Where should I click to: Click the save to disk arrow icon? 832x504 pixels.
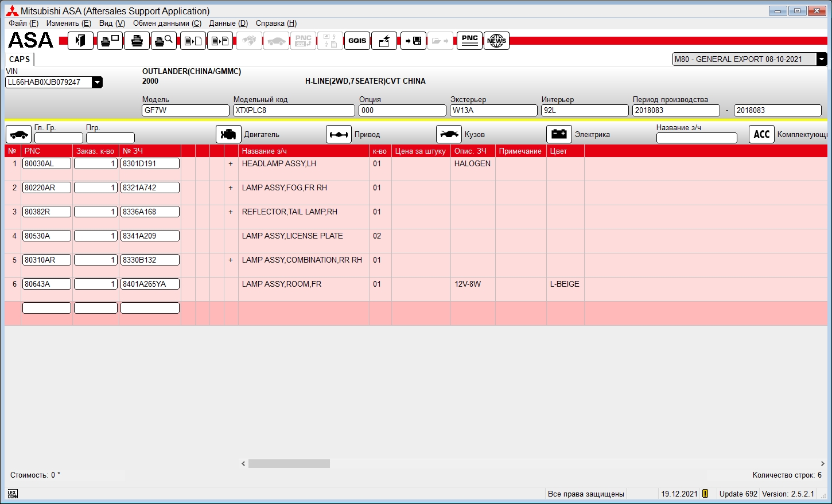413,41
